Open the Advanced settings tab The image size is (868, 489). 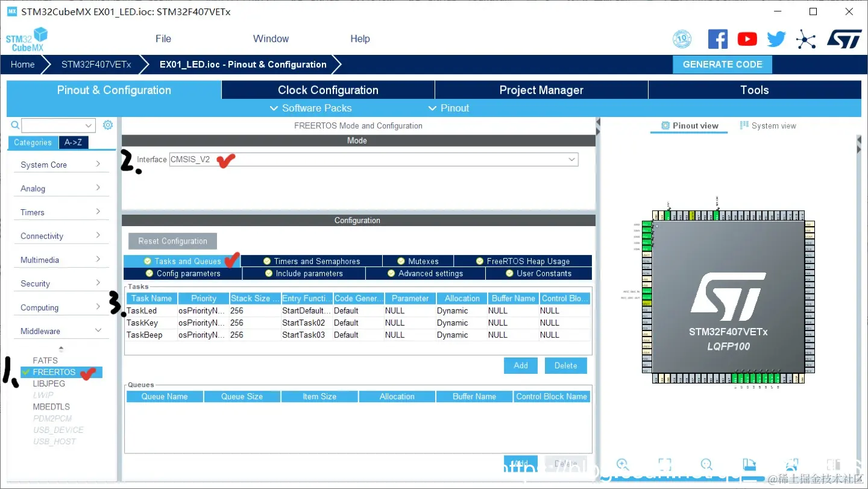point(426,273)
